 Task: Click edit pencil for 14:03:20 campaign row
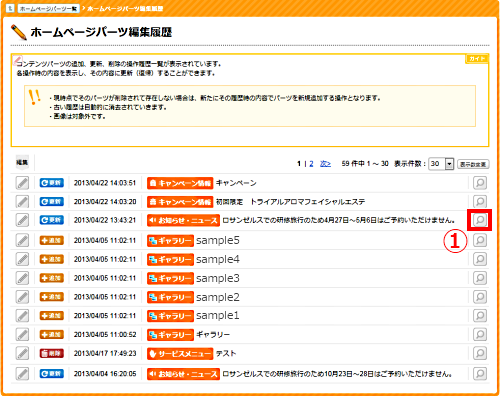[22, 202]
